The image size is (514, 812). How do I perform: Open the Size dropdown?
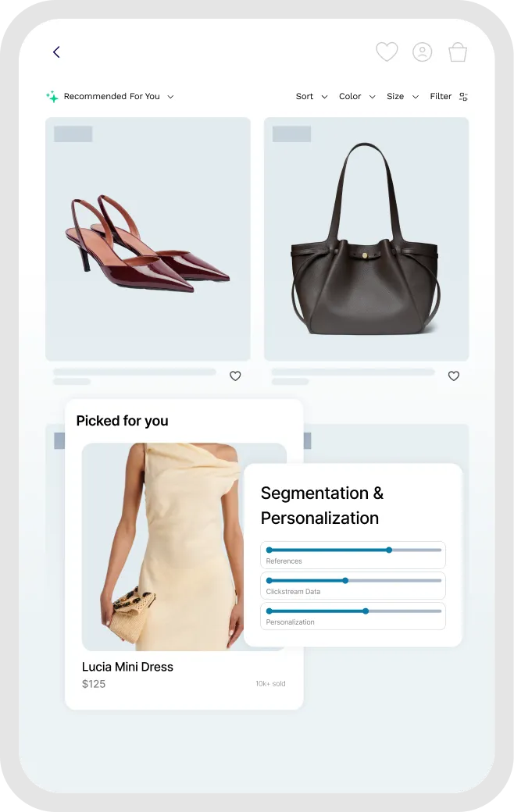point(402,96)
